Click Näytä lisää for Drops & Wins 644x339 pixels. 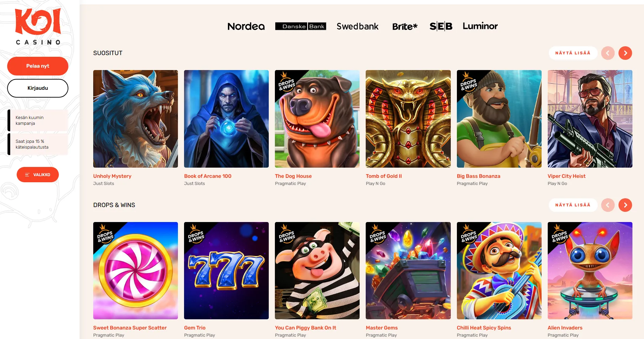pos(573,205)
